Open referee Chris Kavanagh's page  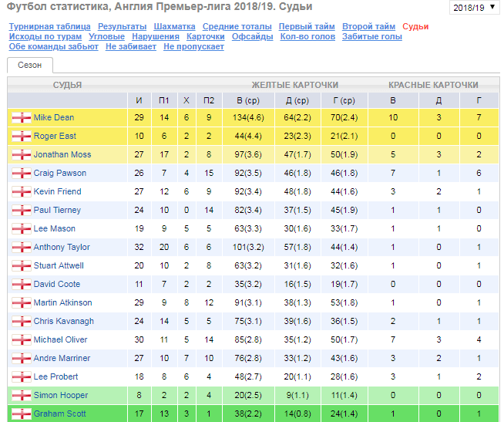coord(64,321)
